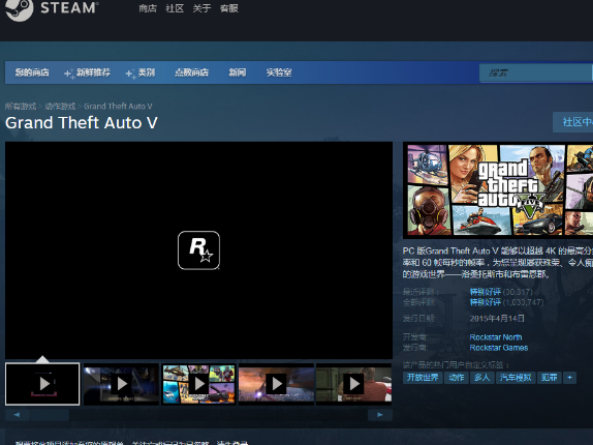
Task: Open the 社区中心 button
Action: click(573, 122)
